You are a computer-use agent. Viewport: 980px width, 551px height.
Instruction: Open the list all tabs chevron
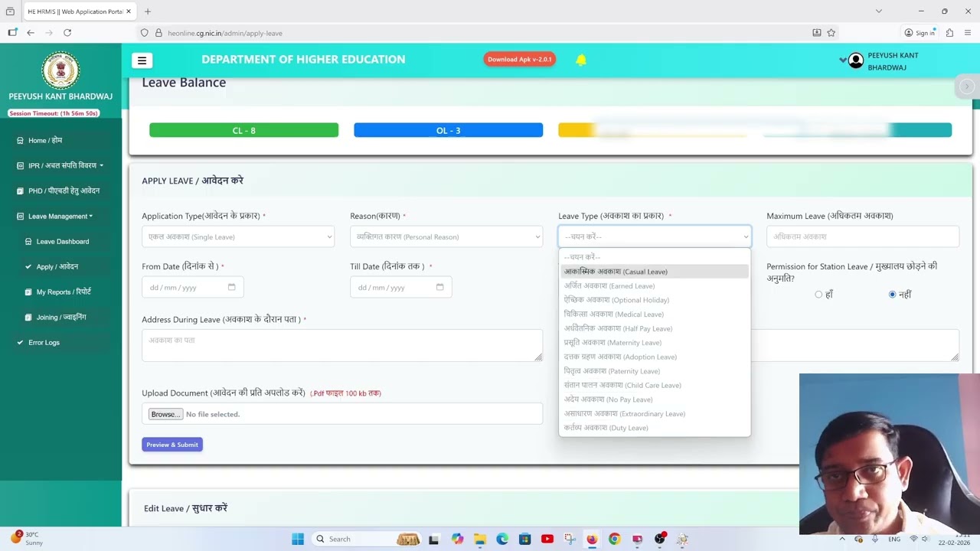point(879,11)
